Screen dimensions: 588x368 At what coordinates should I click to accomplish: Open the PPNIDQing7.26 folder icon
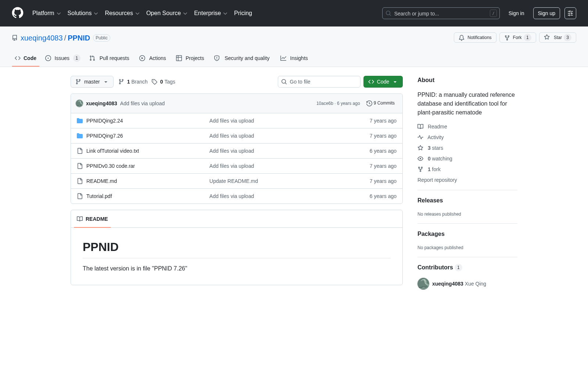(x=80, y=136)
